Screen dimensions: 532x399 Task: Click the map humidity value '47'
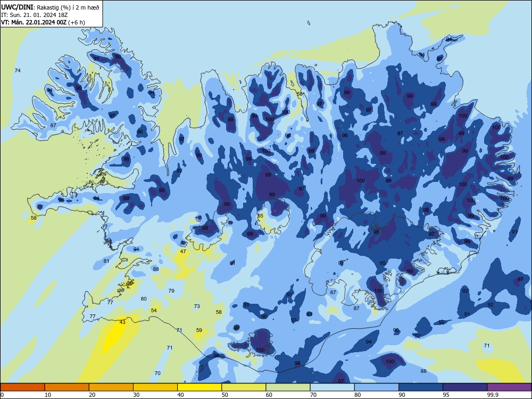183,252
